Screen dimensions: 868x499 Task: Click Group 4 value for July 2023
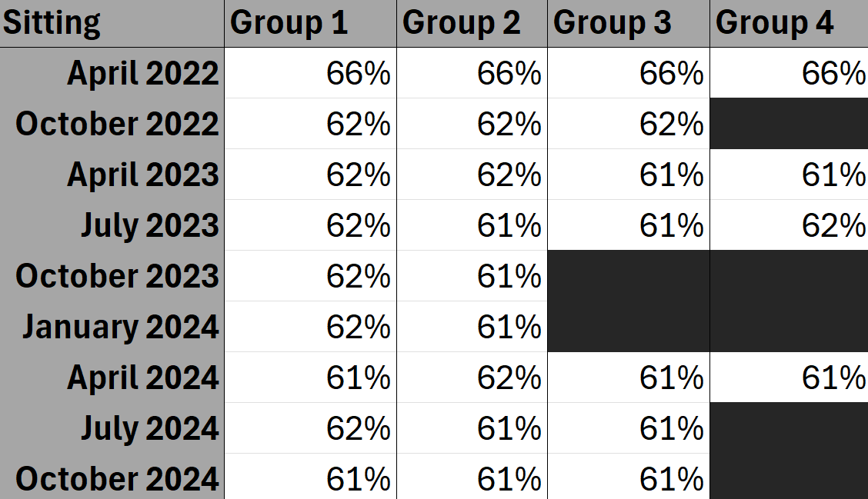(x=833, y=226)
